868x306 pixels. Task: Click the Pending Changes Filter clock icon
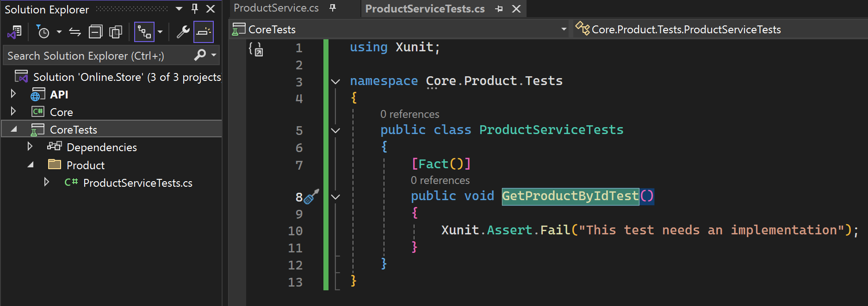point(43,32)
